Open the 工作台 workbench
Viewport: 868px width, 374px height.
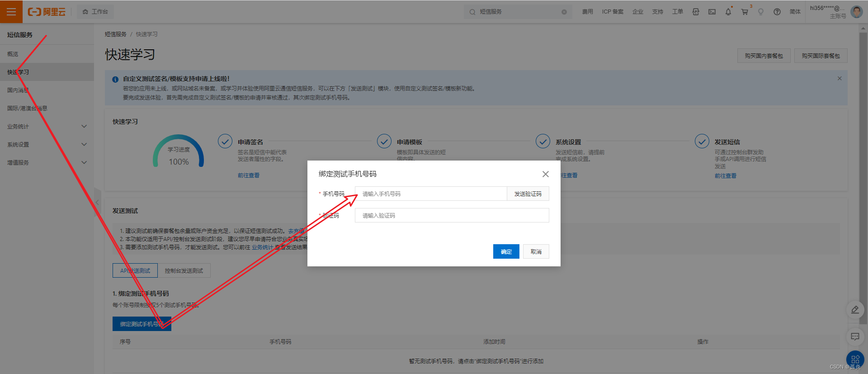tap(95, 12)
